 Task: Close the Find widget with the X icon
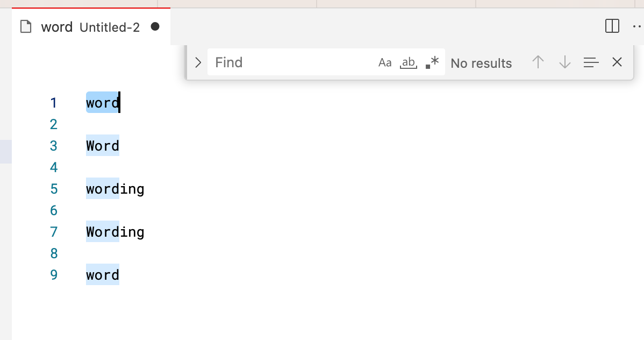click(x=617, y=62)
